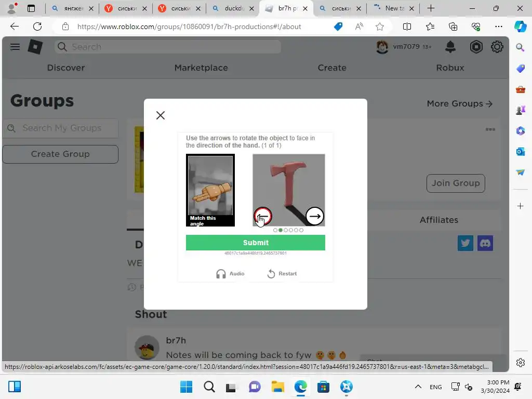Open the Create page
The image size is (532, 399).
point(332,68)
